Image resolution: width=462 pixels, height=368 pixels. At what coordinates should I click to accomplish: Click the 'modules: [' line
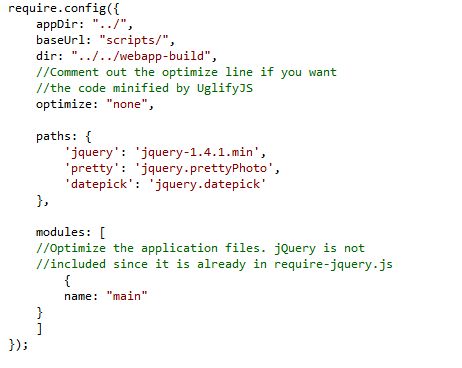click(70, 232)
